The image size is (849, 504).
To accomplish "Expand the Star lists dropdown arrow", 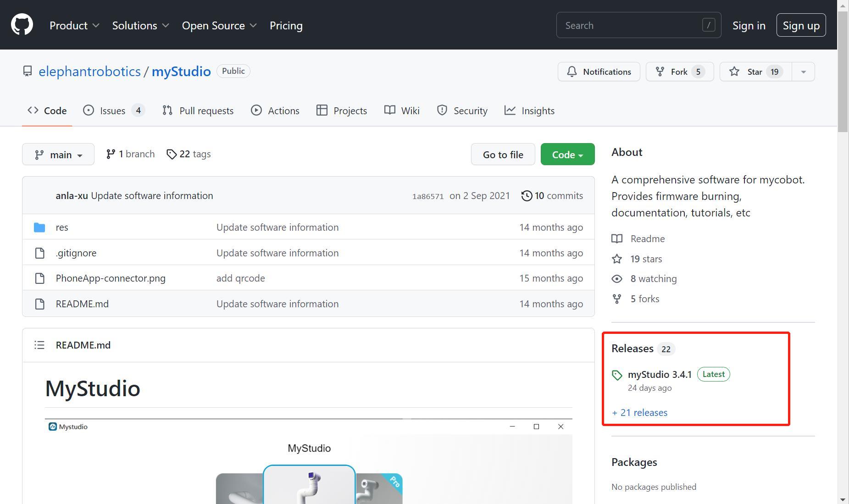I will point(803,72).
